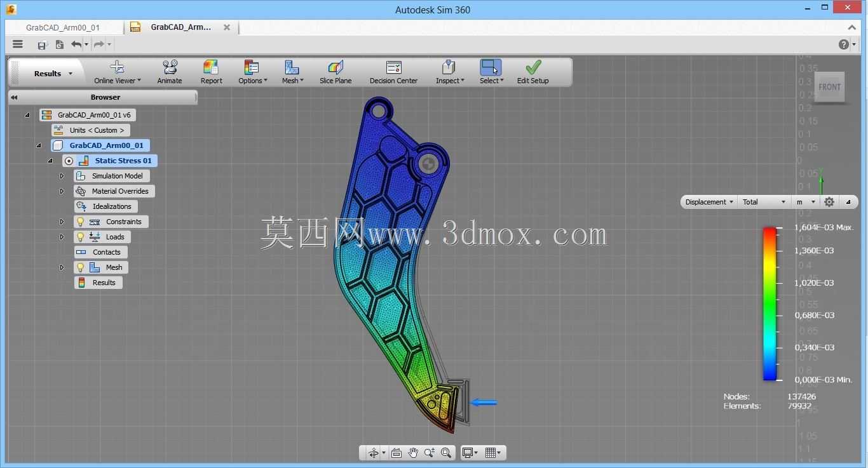
Task: Open the Mesh toolbar menu
Action: [x=292, y=72]
